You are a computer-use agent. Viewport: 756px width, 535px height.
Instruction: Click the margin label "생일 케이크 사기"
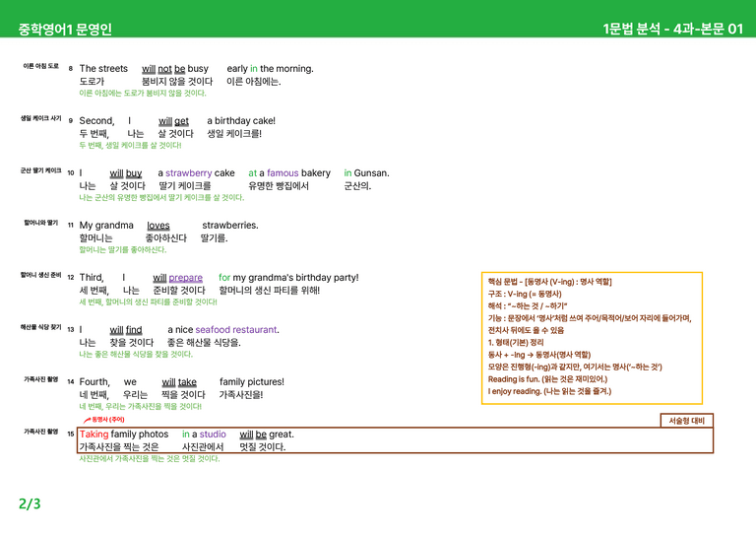point(41,118)
